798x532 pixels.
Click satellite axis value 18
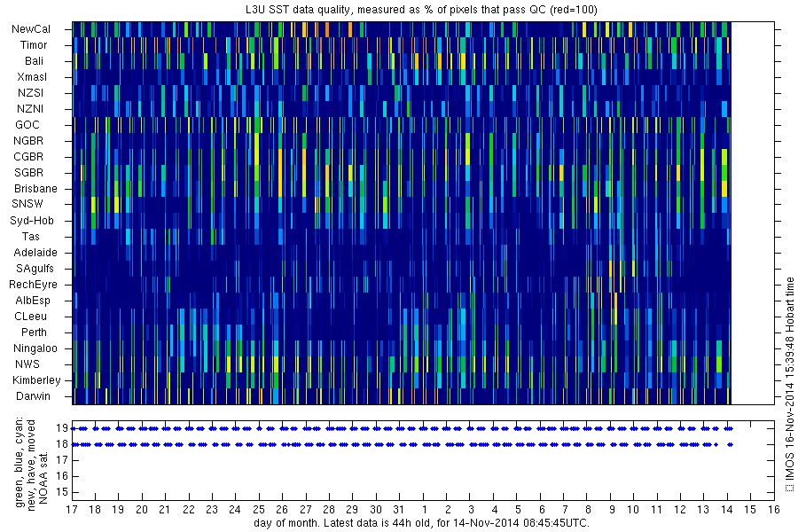tap(62, 444)
